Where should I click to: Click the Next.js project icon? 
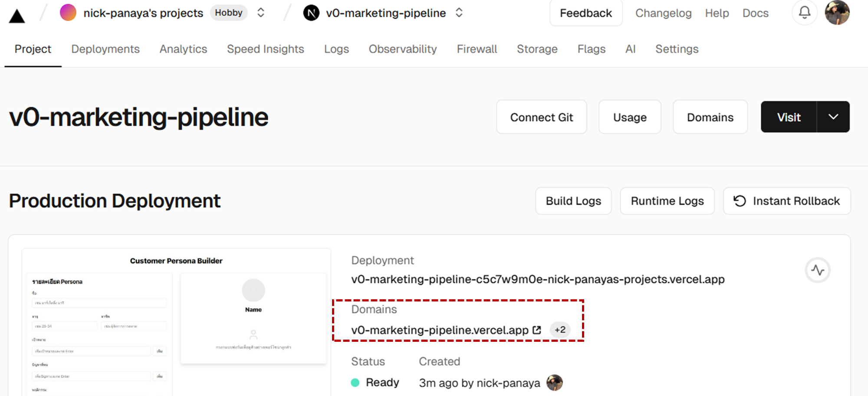311,13
